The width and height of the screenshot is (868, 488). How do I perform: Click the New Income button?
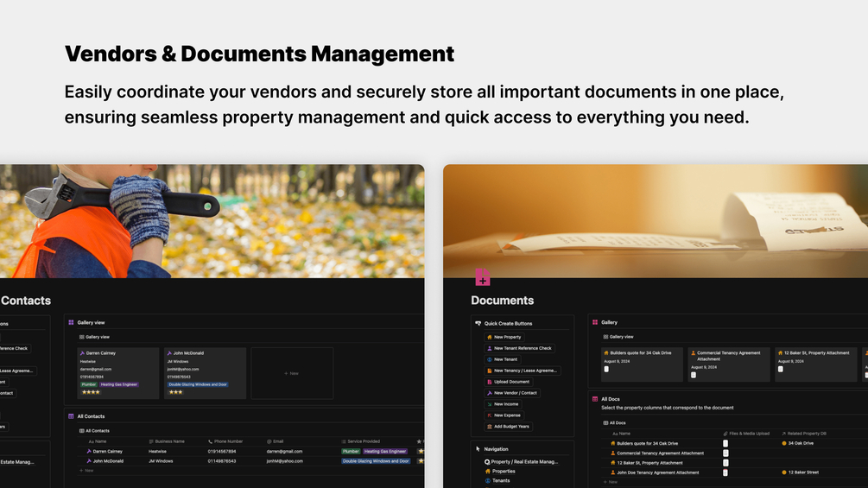pyautogui.click(x=503, y=404)
